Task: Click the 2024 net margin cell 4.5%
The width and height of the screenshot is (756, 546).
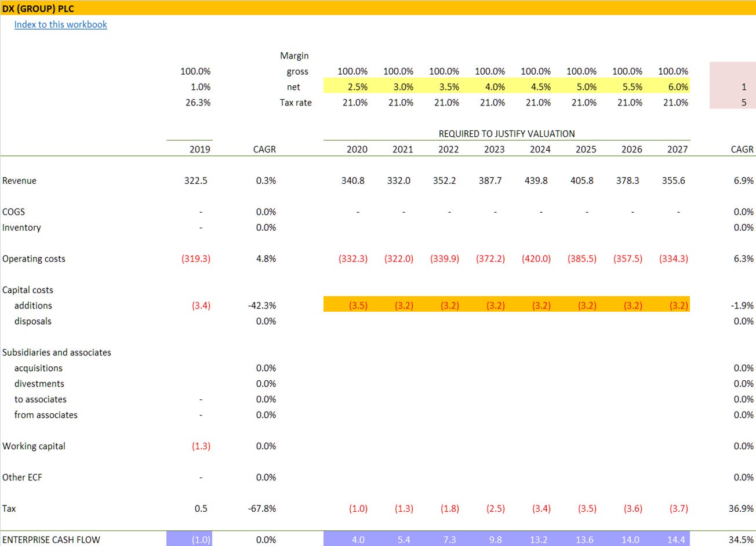Action: point(541,87)
